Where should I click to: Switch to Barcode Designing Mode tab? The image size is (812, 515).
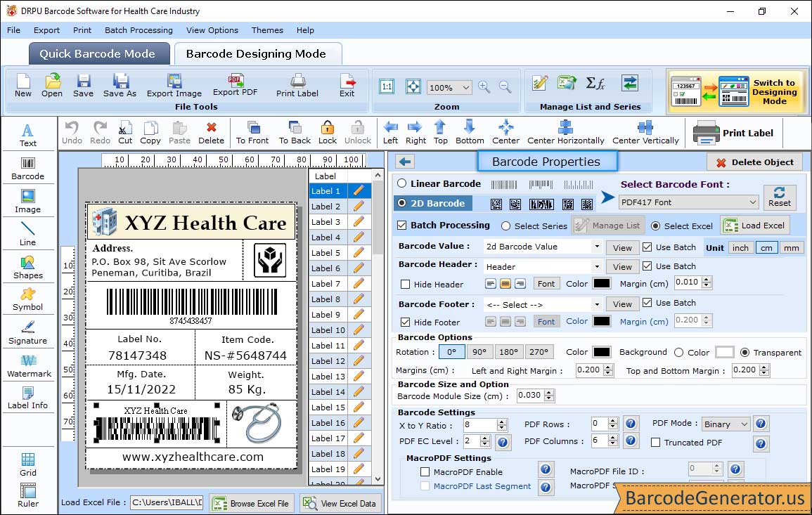[x=256, y=54]
